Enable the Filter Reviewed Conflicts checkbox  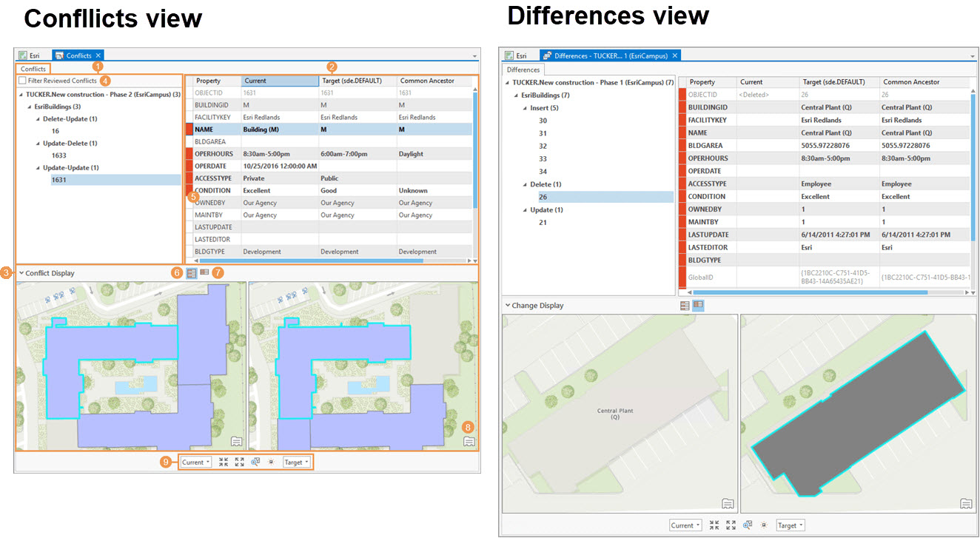click(x=21, y=78)
